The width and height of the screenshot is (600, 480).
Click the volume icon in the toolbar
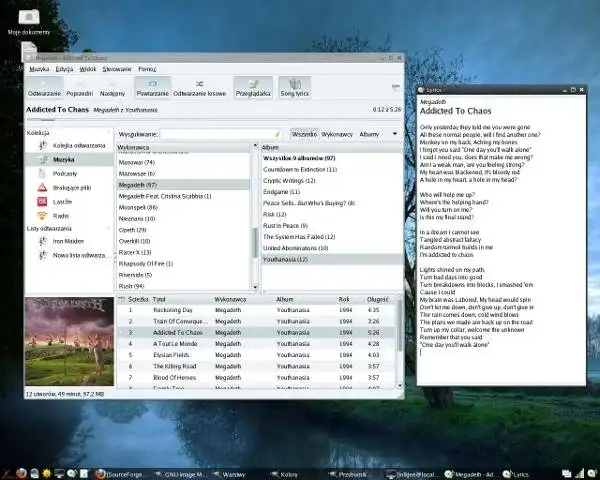pos(396,87)
